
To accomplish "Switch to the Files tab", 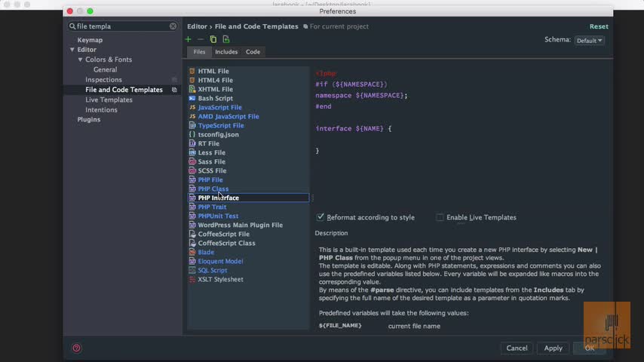I will [199, 52].
